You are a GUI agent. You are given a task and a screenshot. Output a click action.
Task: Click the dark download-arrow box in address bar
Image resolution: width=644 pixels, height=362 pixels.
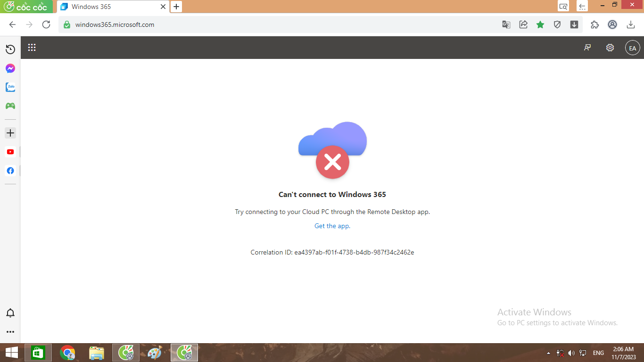574,25
